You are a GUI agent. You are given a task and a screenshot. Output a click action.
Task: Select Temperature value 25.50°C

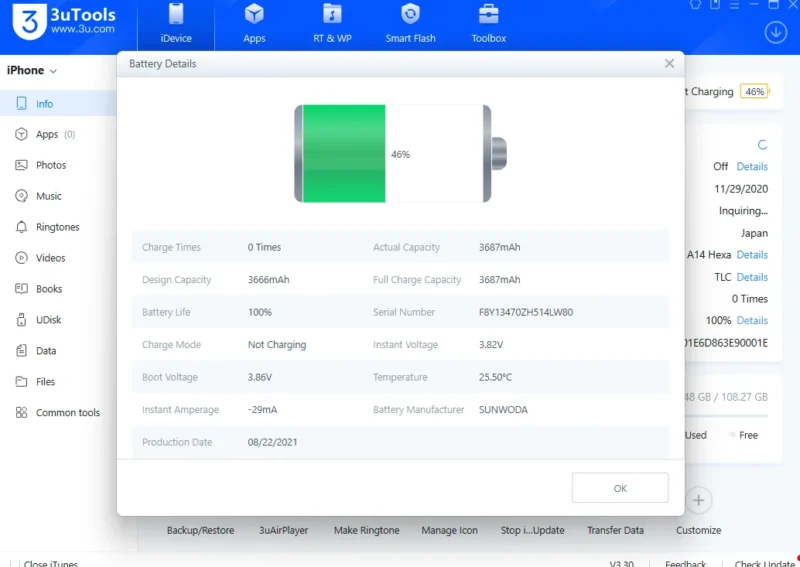[495, 377]
